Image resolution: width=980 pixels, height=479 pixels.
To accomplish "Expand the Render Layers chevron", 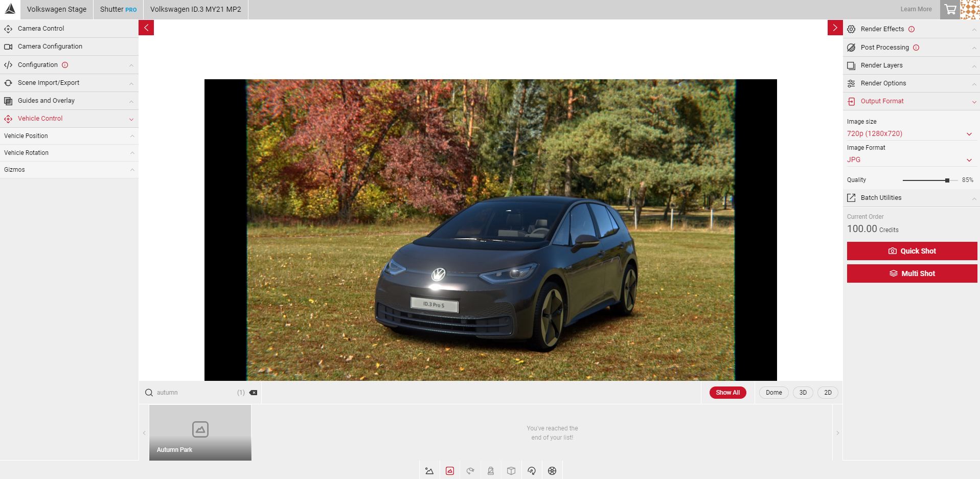I will (x=974, y=66).
